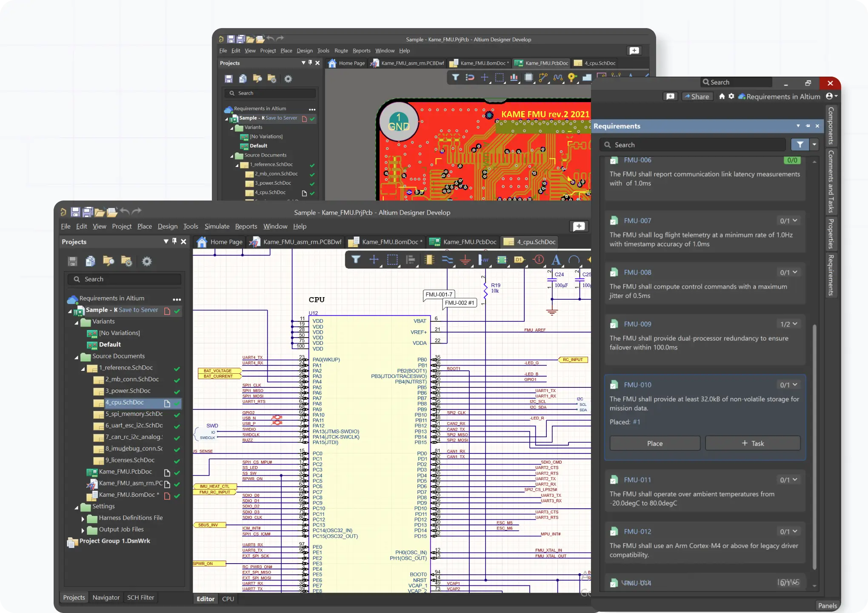Switch to the Kame_FMU.BomDoc tab in front window

pyautogui.click(x=386, y=242)
